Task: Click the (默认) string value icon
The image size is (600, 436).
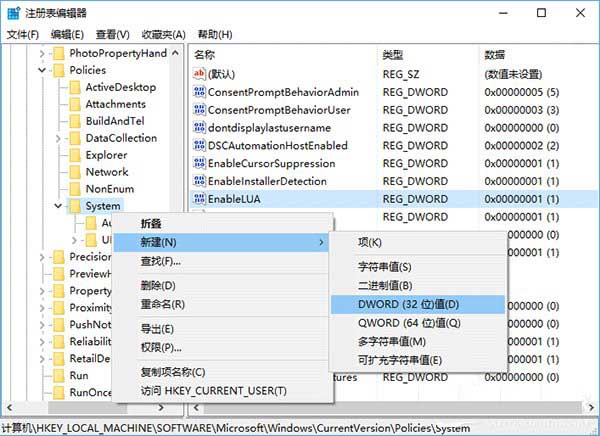Action: 199,74
